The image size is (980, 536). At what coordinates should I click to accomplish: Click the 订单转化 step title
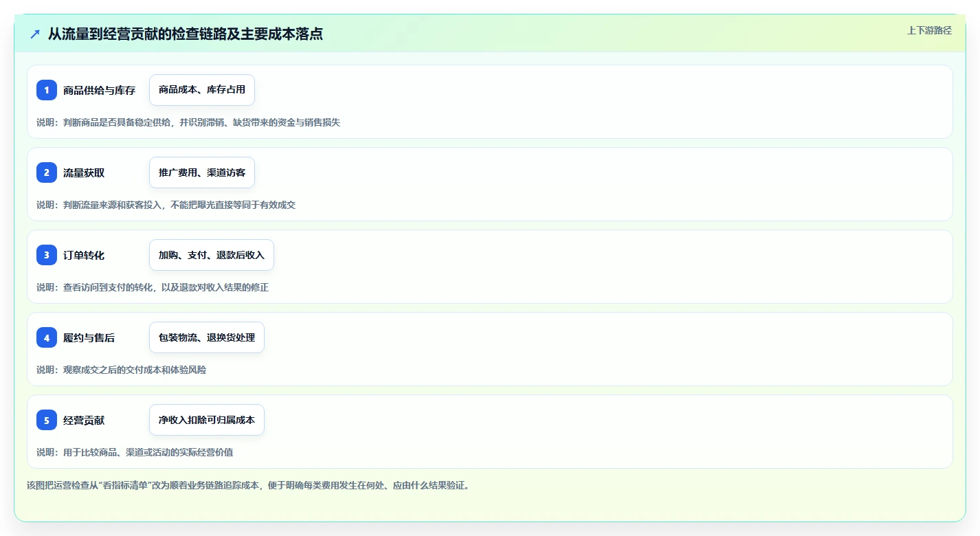pos(84,255)
